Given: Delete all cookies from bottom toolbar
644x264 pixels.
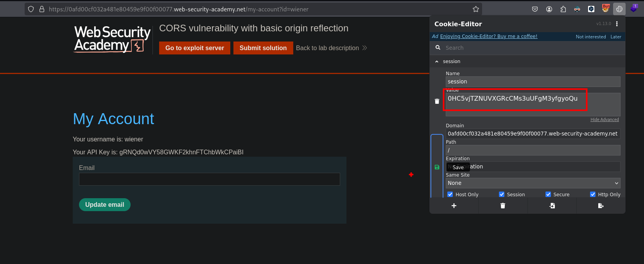Looking at the screenshot, I should [502, 206].
